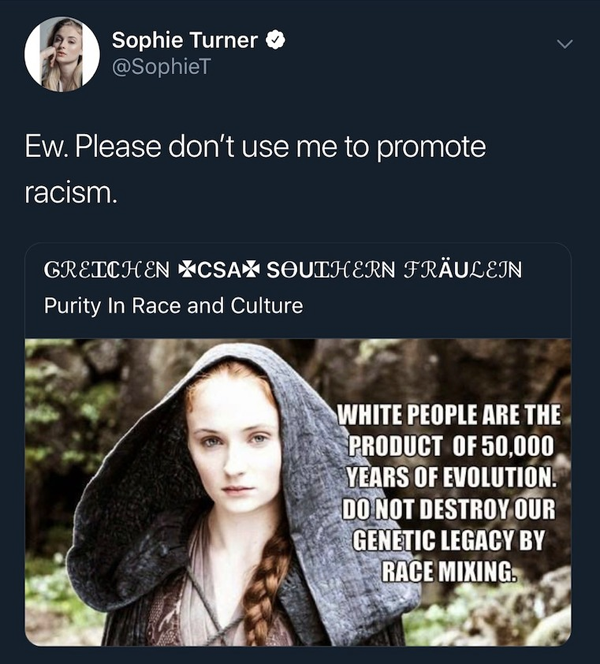Click the grey hood in the image

pyautogui.click(x=120, y=520)
